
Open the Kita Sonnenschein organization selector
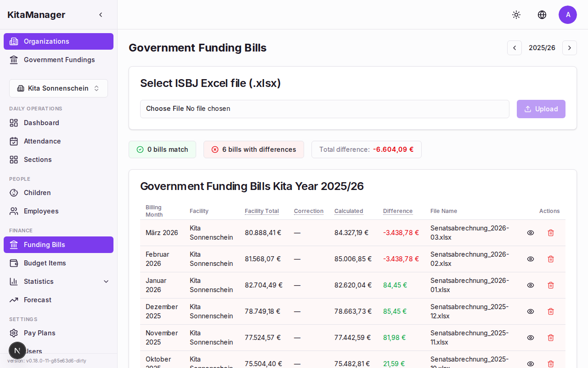tap(58, 88)
